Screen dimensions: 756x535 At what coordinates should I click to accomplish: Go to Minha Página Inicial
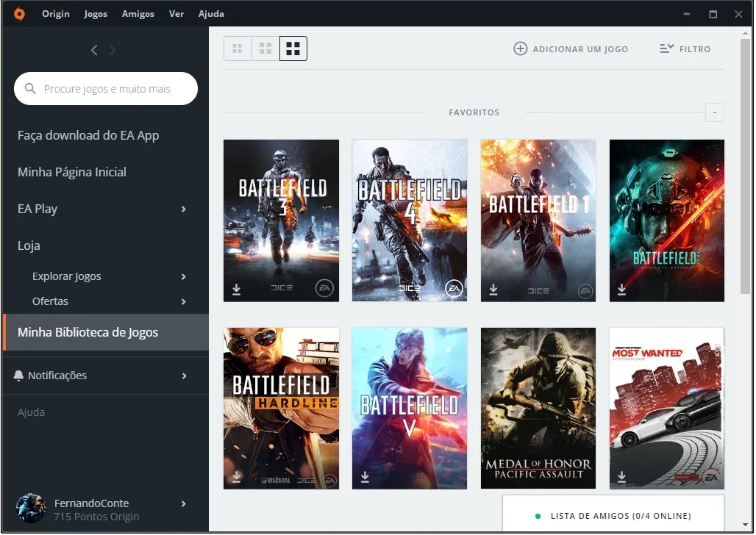(72, 172)
